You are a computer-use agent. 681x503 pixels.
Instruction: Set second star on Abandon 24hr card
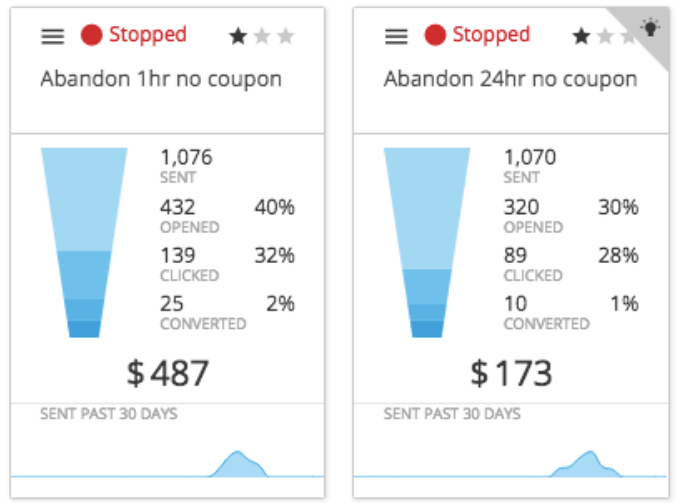tap(605, 36)
